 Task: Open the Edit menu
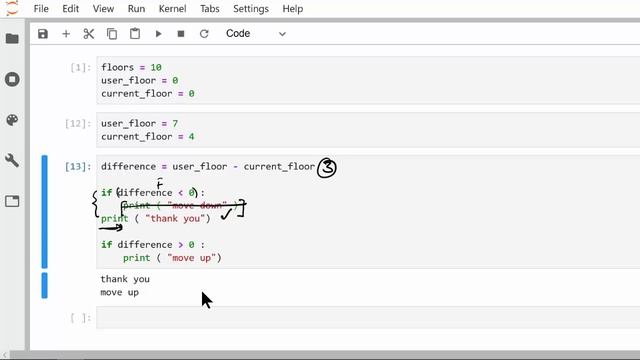coord(70,9)
